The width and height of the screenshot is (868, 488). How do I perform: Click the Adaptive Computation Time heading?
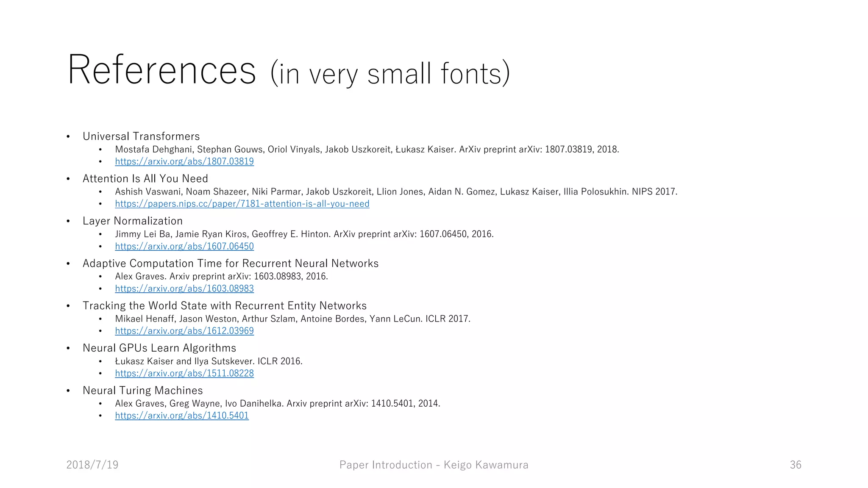coord(231,263)
